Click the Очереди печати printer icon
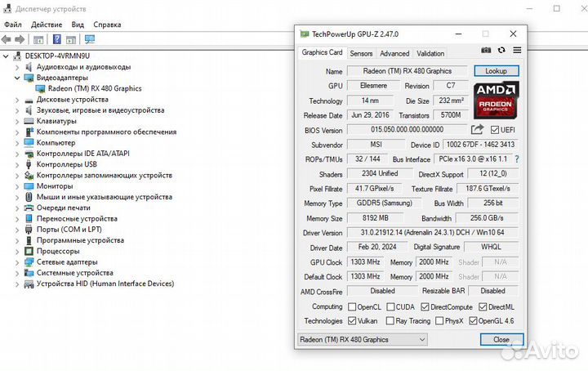The width and height of the screenshot is (588, 371). (x=29, y=208)
